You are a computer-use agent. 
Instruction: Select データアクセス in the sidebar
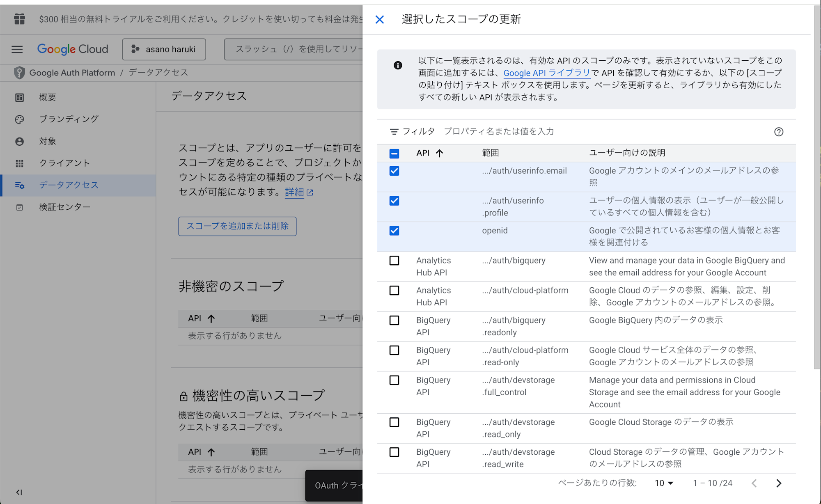coord(78,186)
